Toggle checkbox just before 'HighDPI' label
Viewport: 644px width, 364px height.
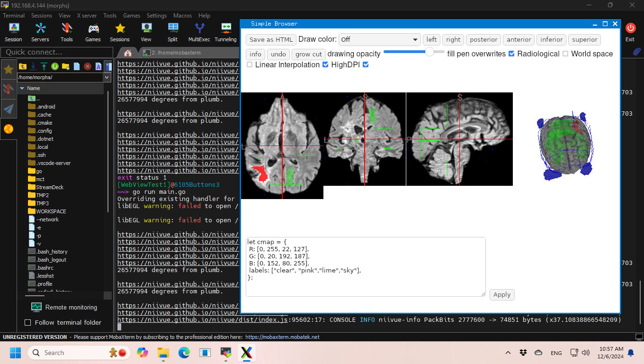325,64
